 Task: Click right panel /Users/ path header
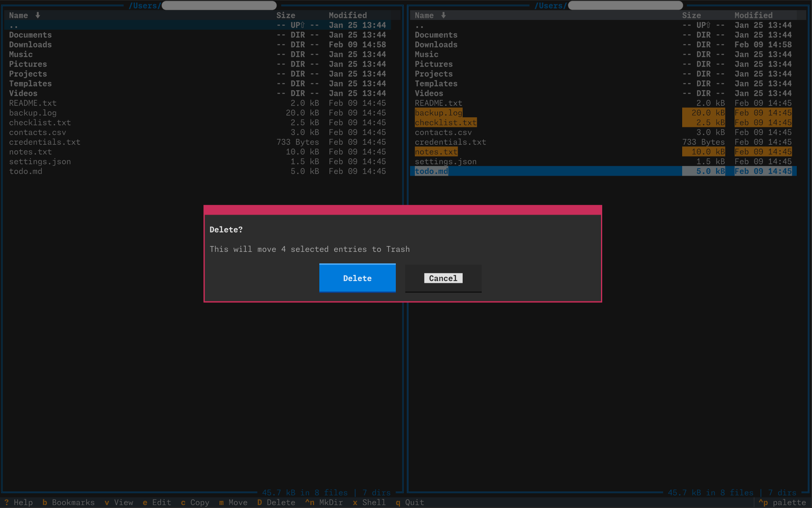pos(608,6)
